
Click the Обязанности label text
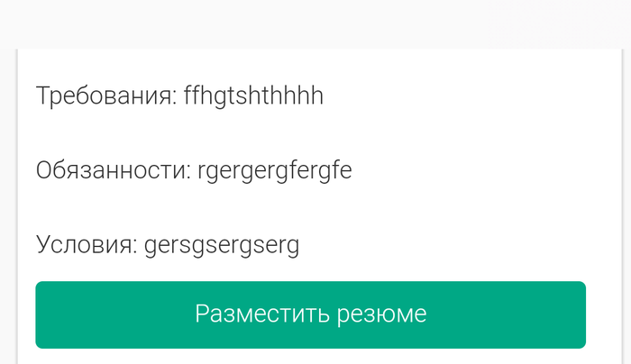coord(112,170)
